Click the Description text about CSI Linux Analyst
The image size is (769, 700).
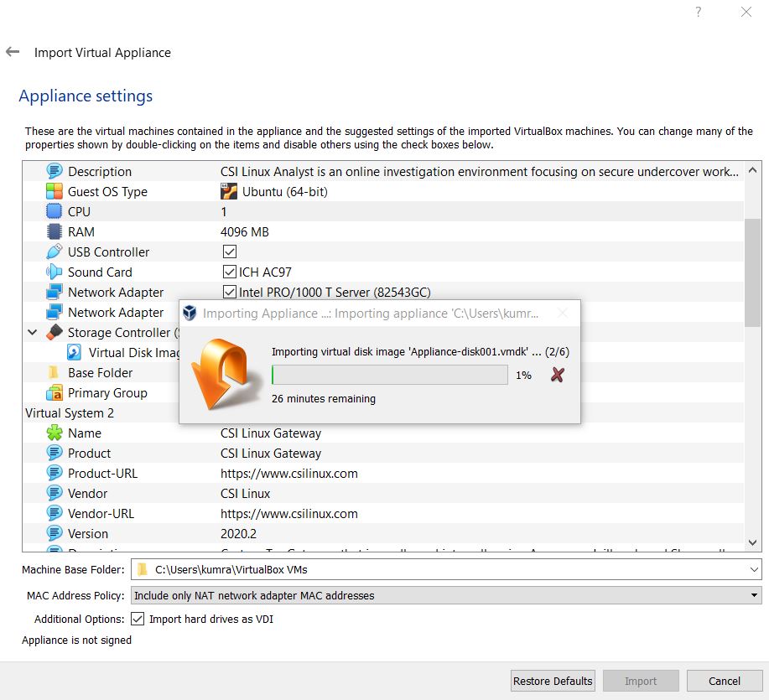[x=479, y=171]
